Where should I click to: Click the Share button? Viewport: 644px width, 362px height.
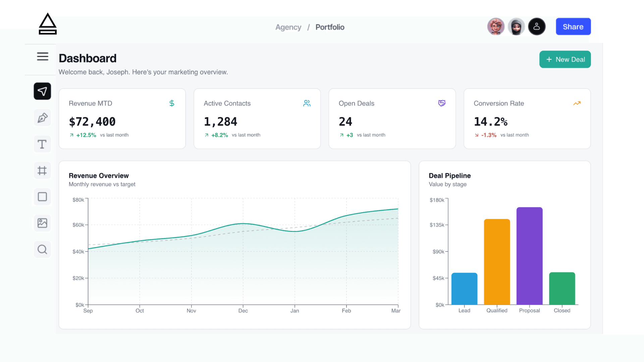(573, 27)
